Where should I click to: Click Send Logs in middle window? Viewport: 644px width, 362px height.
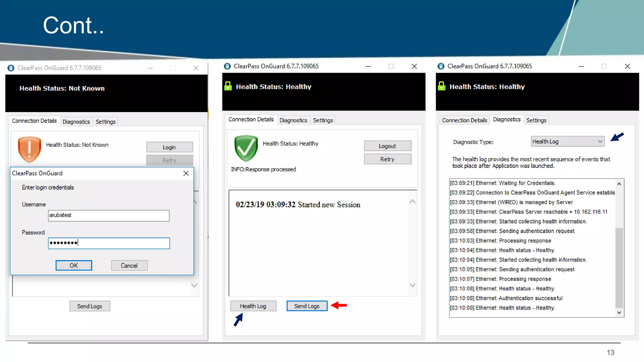307,306
